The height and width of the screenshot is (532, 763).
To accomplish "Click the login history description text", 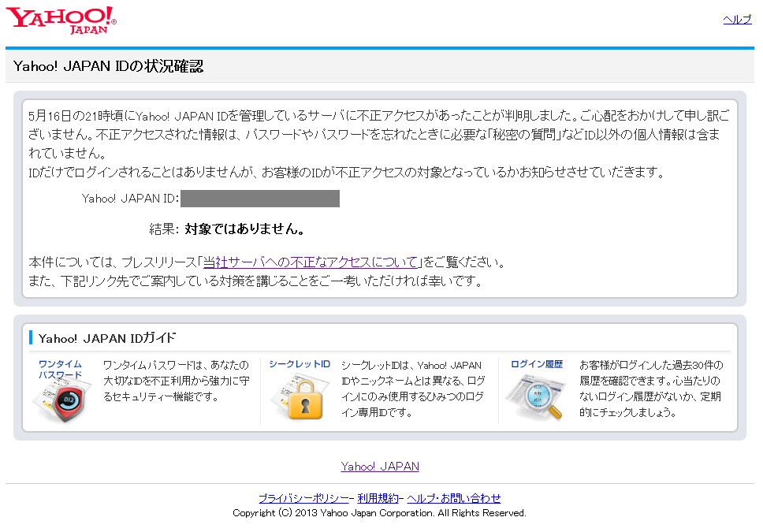I will pyautogui.click(x=651, y=389).
